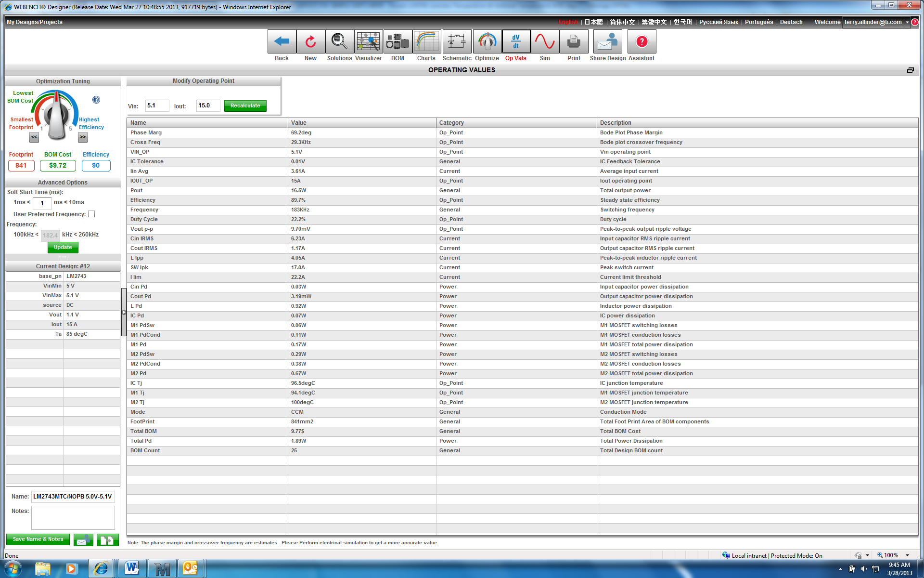The image size is (924, 578).
Task: Click the Vin input field
Action: pyautogui.click(x=157, y=106)
